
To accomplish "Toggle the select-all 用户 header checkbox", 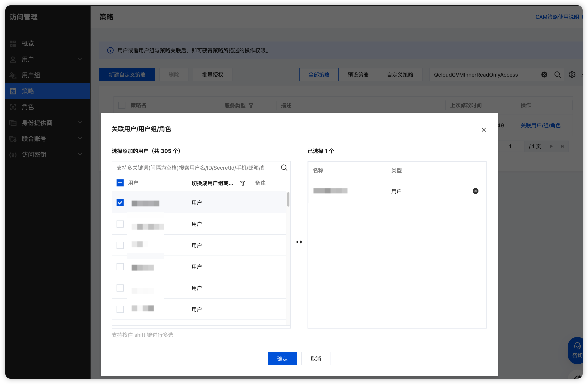I will 120,183.
